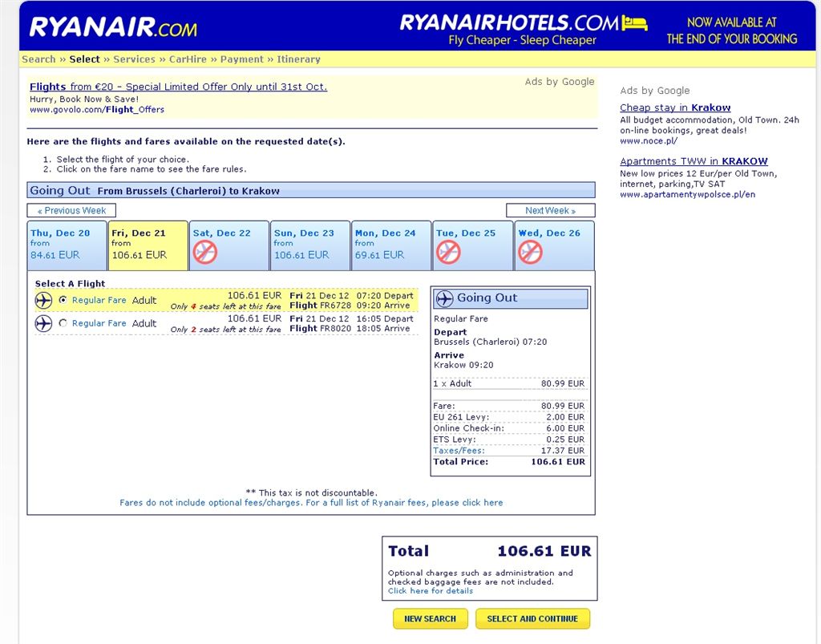The image size is (821, 644).
Task: Open the Thu, Dec 20 date tab
Action: [x=67, y=245]
